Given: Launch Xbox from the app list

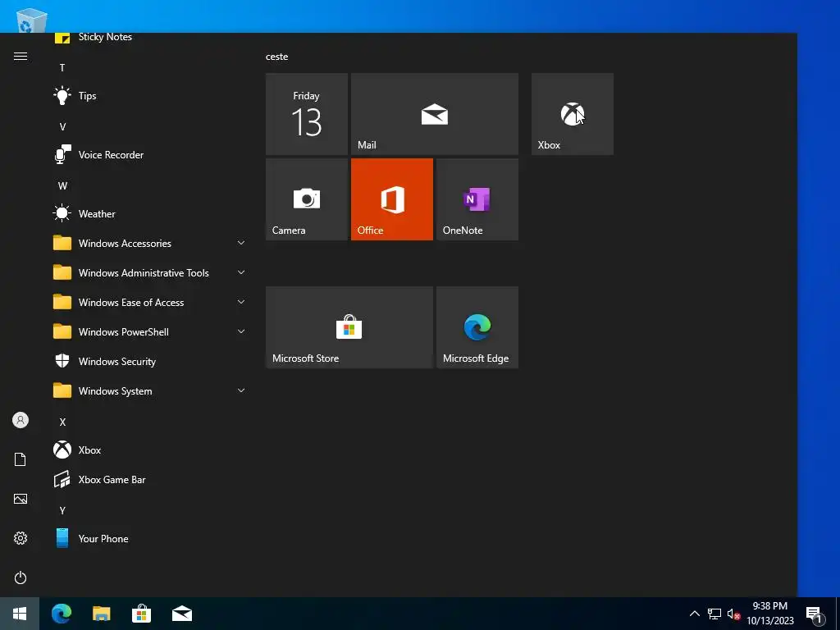Looking at the screenshot, I should point(150,450).
